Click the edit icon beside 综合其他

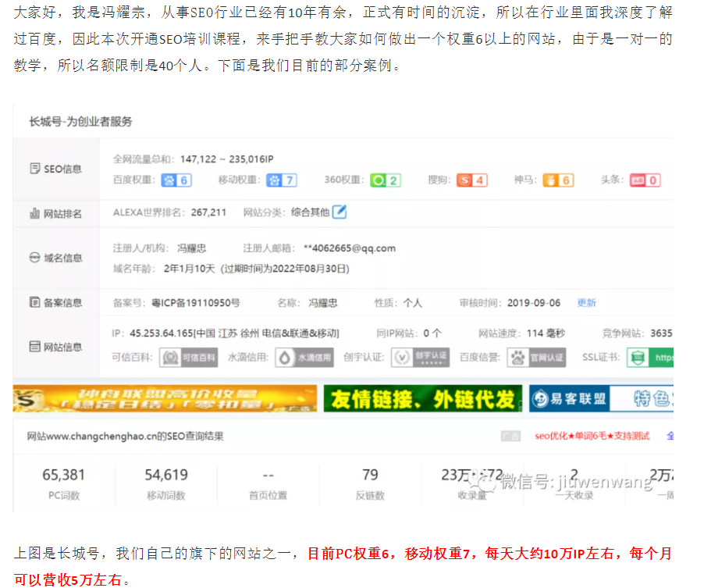(340, 212)
